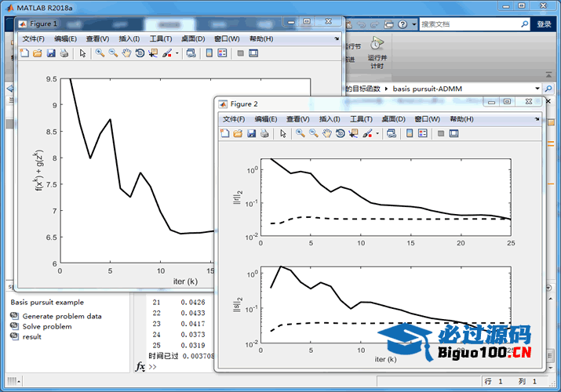
Task: Select Edit Plot arrow tool in Figure 1
Action: [x=82, y=53]
